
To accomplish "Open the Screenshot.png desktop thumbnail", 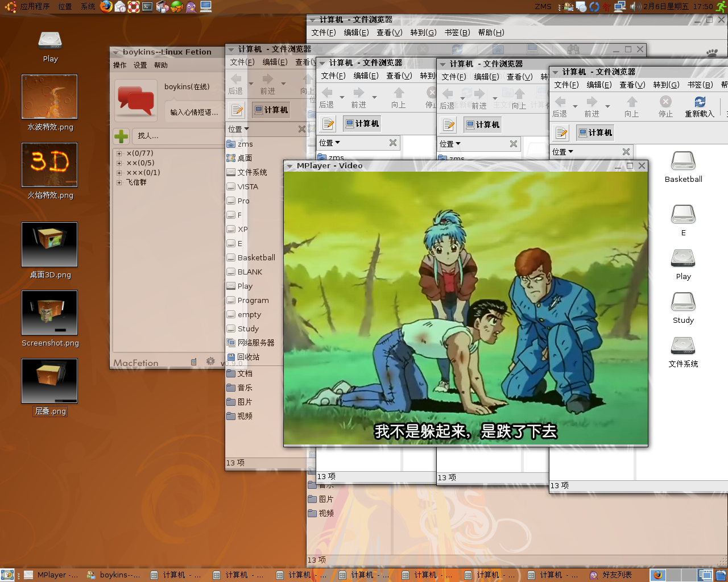I will 49,313.
